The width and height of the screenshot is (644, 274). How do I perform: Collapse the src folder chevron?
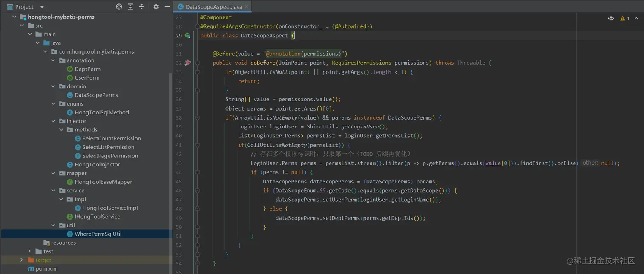point(22,26)
